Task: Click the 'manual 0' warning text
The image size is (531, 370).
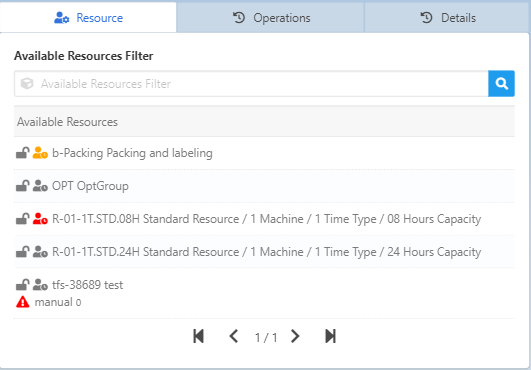Action: [x=58, y=302]
